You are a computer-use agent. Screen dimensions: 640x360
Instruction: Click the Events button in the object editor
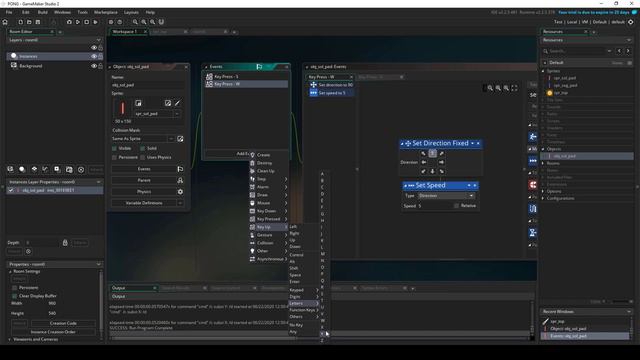144,169
